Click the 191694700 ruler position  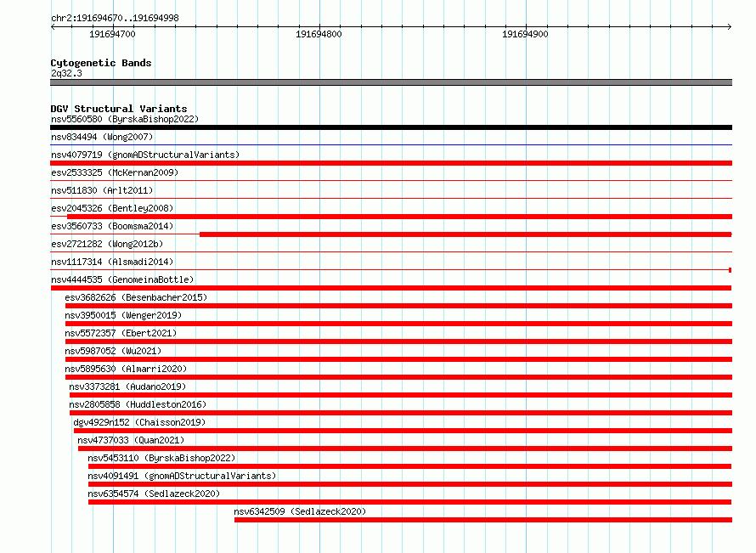point(112,34)
